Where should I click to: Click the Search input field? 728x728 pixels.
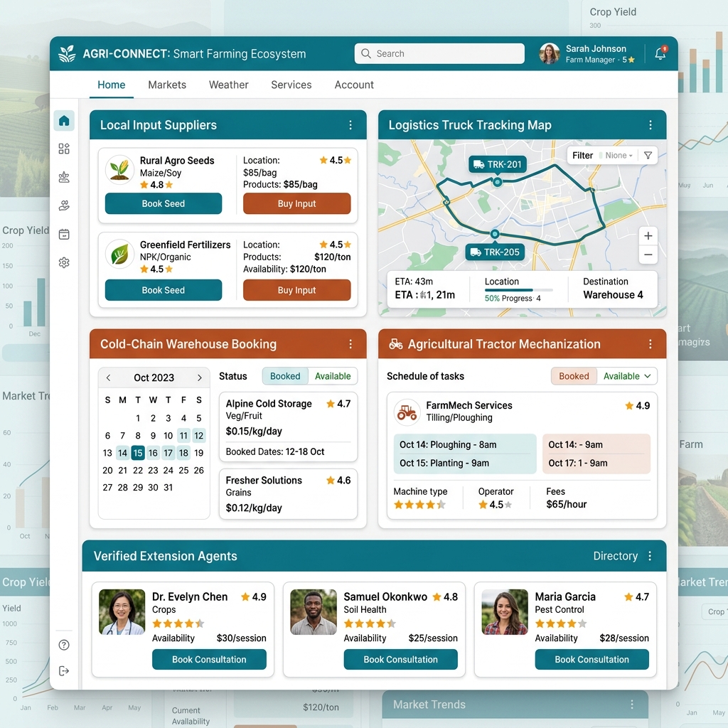(439, 53)
